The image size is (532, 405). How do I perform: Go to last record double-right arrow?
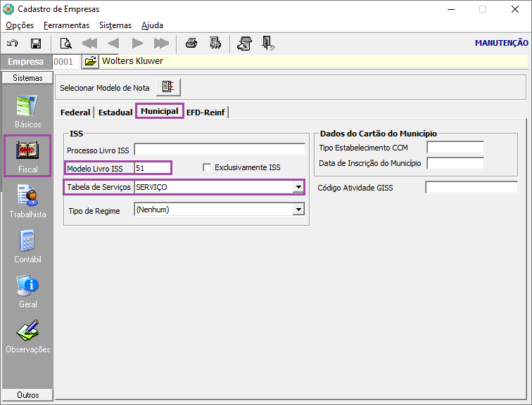(x=161, y=44)
